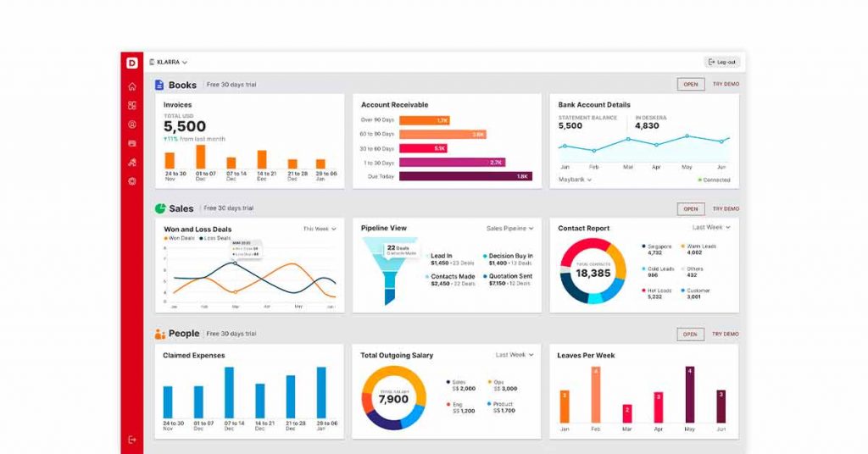The height and width of the screenshot is (454, 868).
Task: Click OPEN button for People
Action: [x=690, y=334]
